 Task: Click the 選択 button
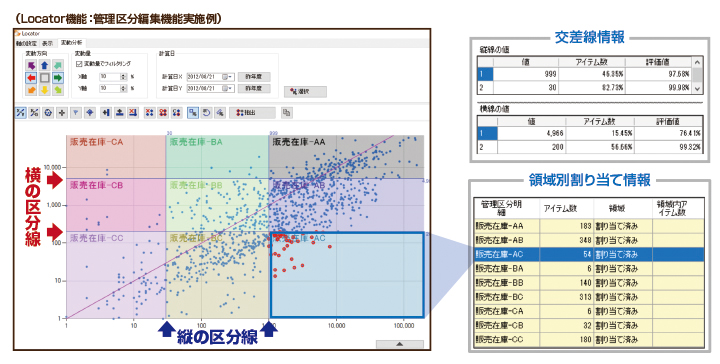[305, 92]
